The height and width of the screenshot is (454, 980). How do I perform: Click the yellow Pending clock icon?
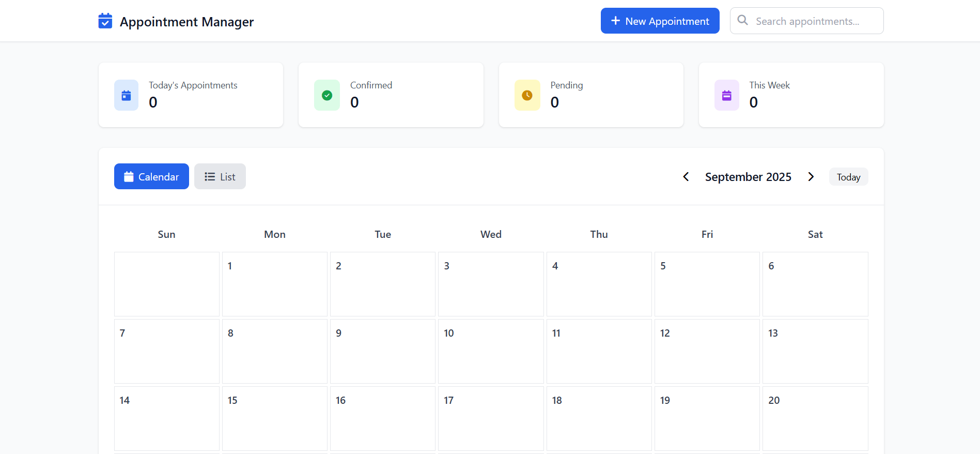527,95
